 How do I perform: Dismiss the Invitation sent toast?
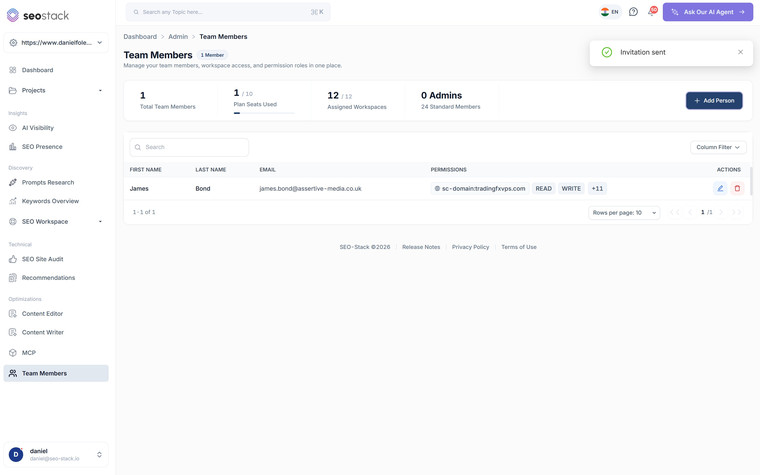pyautogui.click(x=740, y=52)
